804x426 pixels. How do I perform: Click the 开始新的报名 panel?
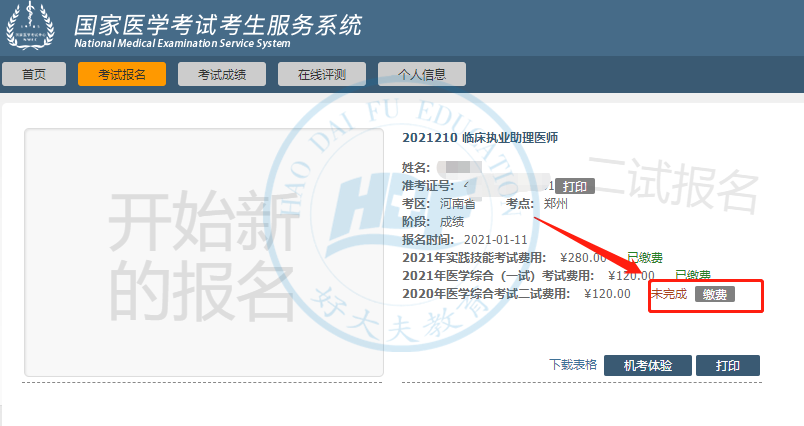click(x=204, y=253)
